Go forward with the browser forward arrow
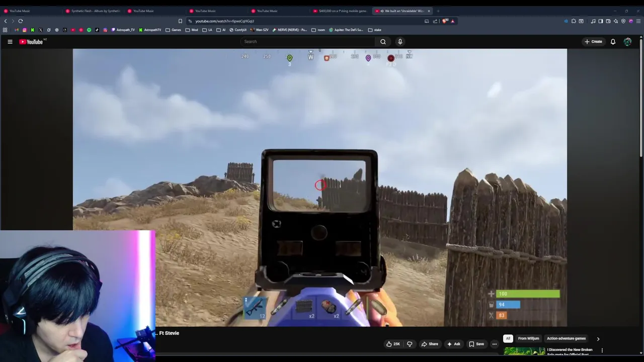This screenshot has width=644, height=362. [13, 21]
